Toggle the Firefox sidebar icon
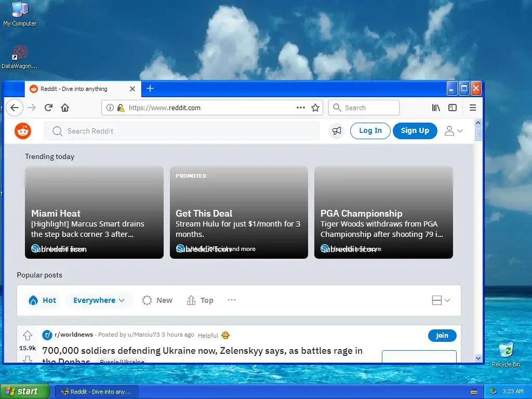The height and width of the screenshot is (399, 532). [x=453, y=108]
